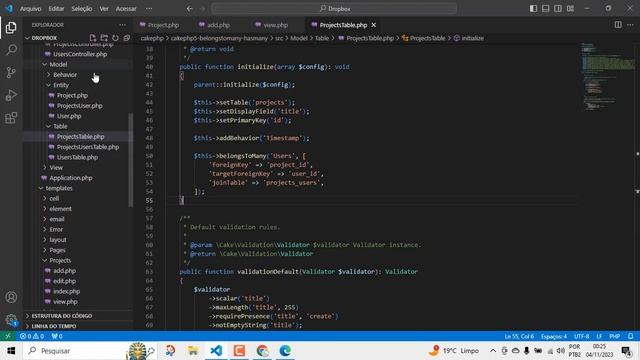Customize layout button in title bar
Viewport: 640px width, 360px height.
pyautogui.click(x=570, y=9)
